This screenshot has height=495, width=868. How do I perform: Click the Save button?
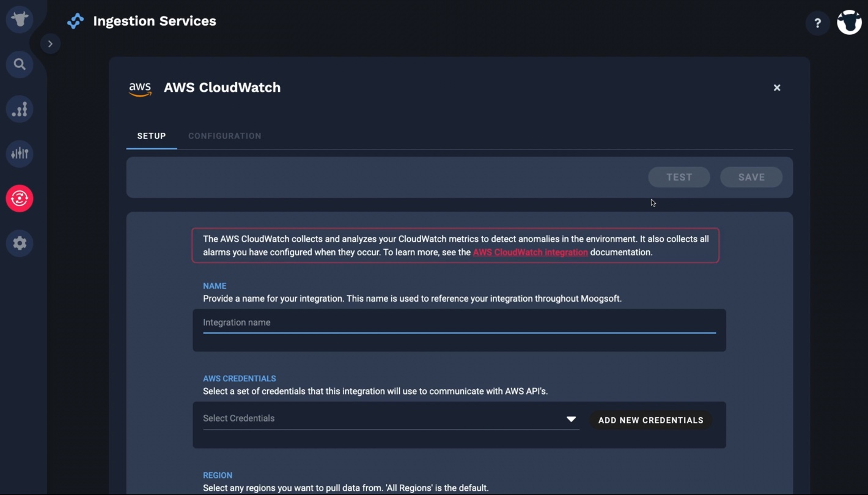pos(751,177)
